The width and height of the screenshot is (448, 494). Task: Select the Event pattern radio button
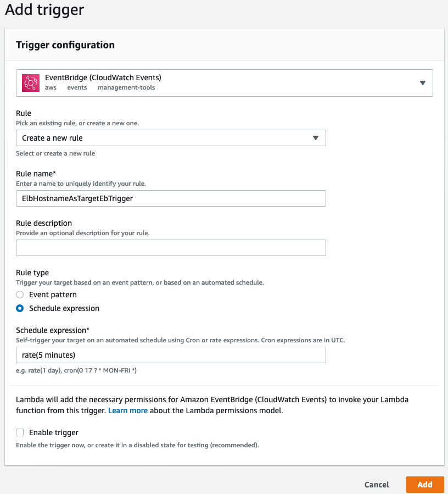click(x=20, y=295)
